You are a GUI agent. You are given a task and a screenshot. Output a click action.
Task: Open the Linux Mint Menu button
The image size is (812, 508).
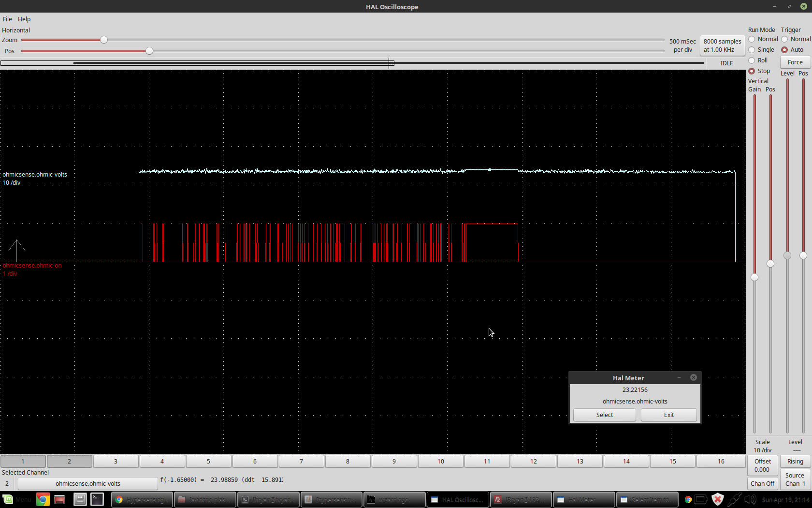coord(16,500)
